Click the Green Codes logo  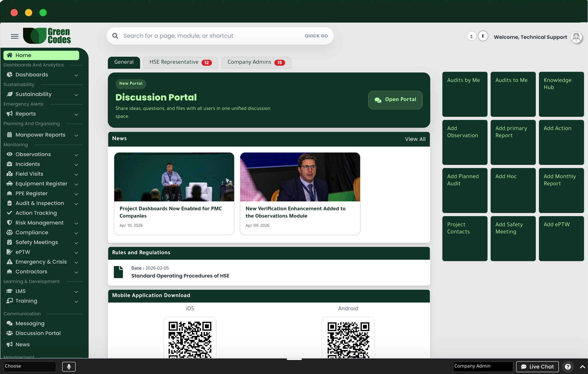47,36
